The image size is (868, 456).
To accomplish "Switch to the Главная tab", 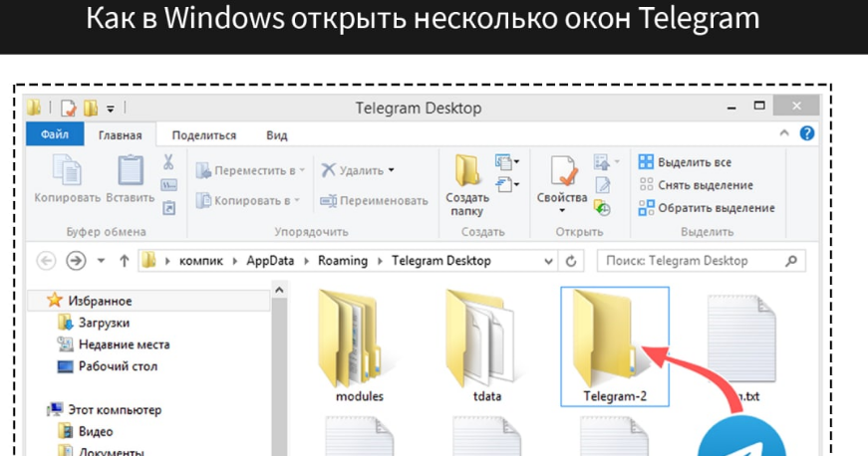I will coord(121,134).
